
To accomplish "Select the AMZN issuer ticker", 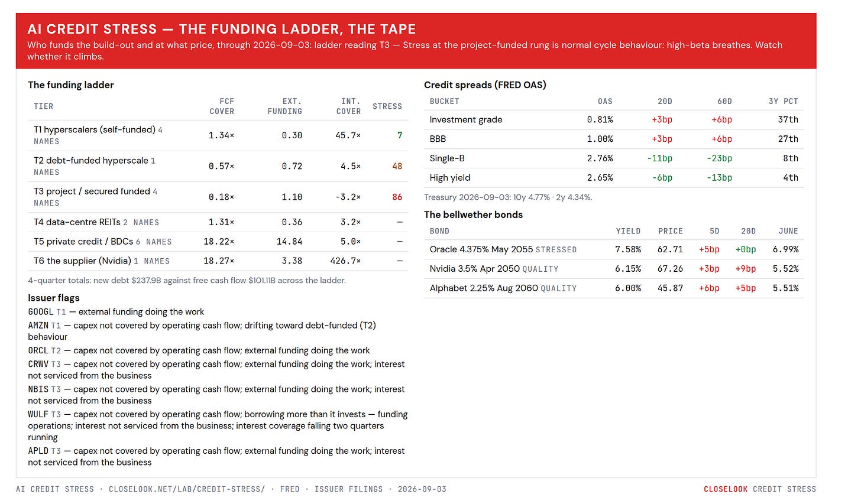I will click(x=38, y=326).
